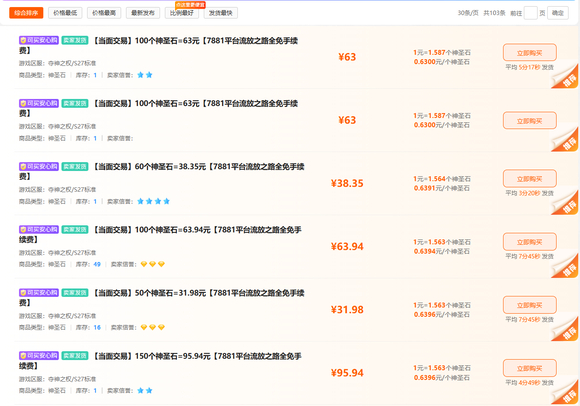Click seller credit diamonds on ¥63.94 listing
The image size is (580, 406).
(152, 264)
